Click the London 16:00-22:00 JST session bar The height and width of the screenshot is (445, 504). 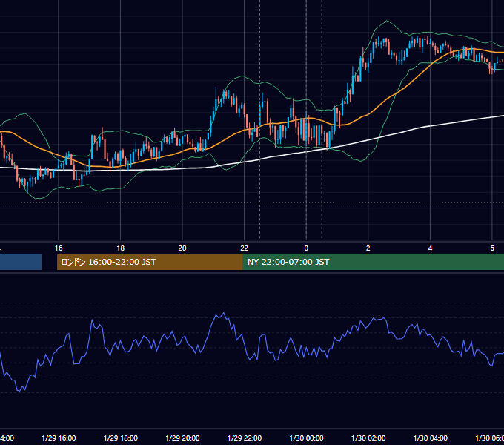pyautogui.click(x=150, y=262)
